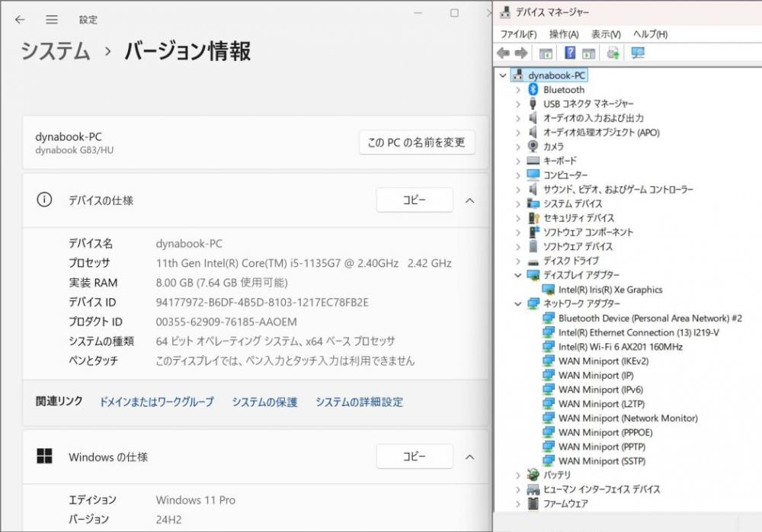Click the blue help icon in Device Manager toolbar
The height and width of the screenshot is (532, 762).
coord(570,53)
